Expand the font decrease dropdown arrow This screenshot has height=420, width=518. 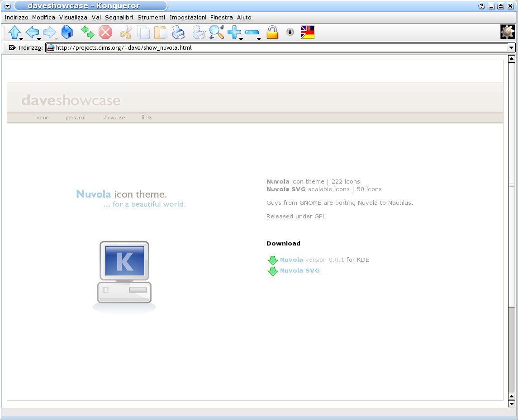259,38
